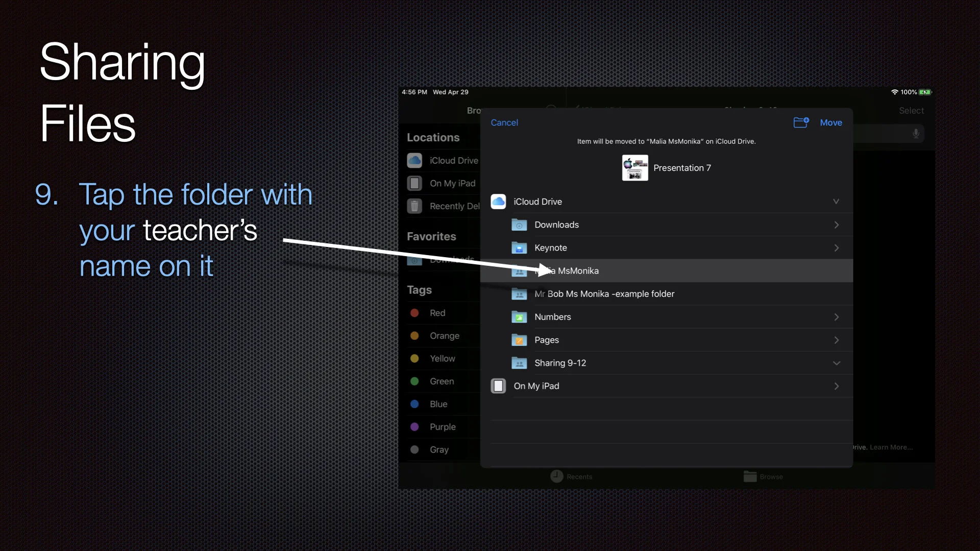Image resolution: width=980 pixels, height=551 pixels.
Task: Tap the microphone icon in search field
Action: (x=916, y=134)
